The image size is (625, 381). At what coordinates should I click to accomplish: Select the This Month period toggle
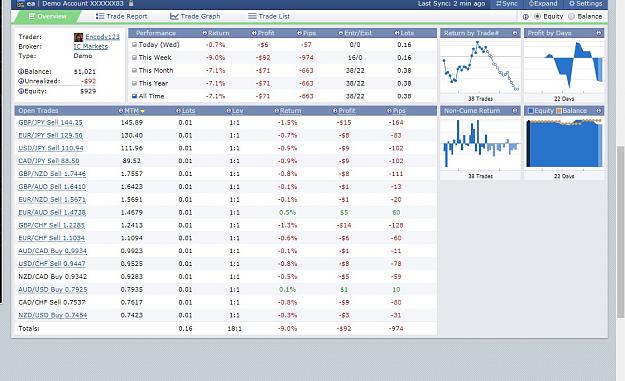click(134, 71)
